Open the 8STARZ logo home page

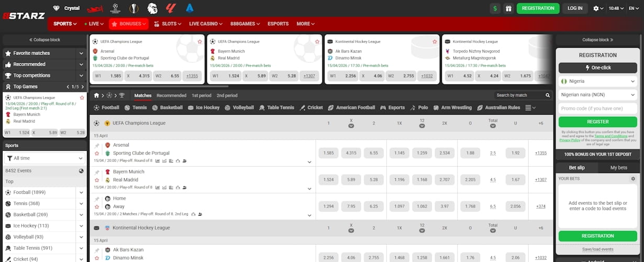(23, 15)
